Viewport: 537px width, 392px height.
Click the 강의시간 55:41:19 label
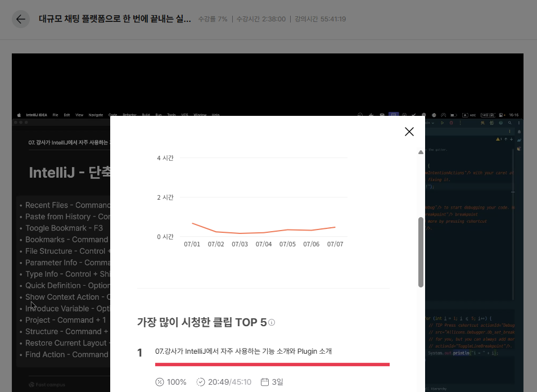tap(320, 19)
